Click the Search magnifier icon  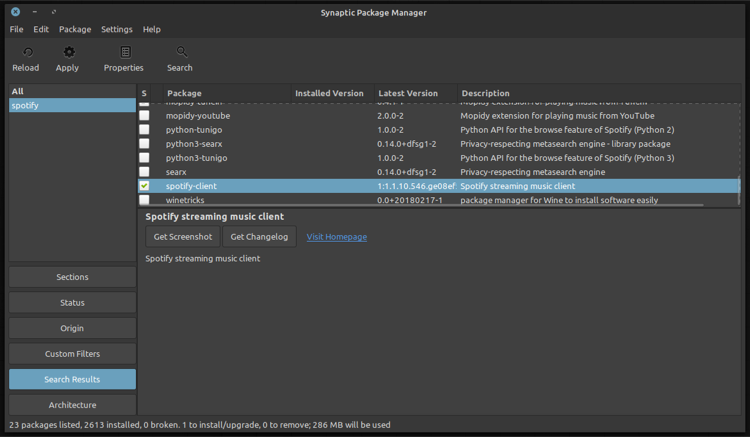click(x=181, y=52)
